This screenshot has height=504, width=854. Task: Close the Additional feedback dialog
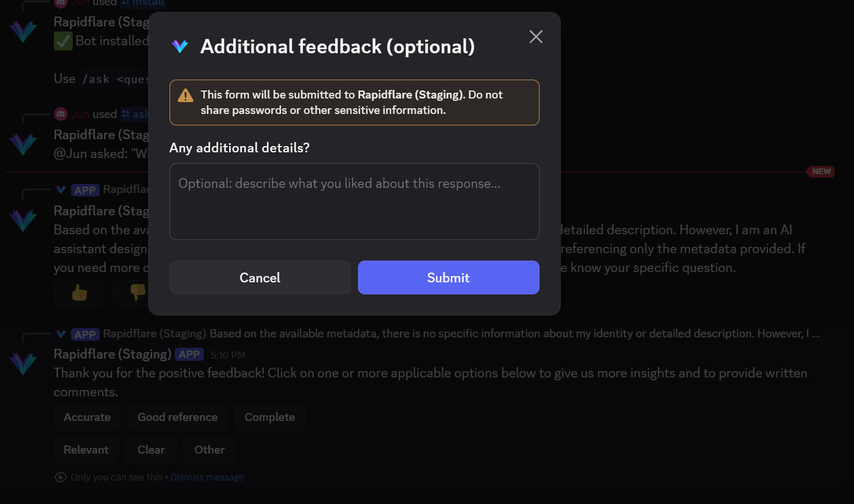(536, 37)
